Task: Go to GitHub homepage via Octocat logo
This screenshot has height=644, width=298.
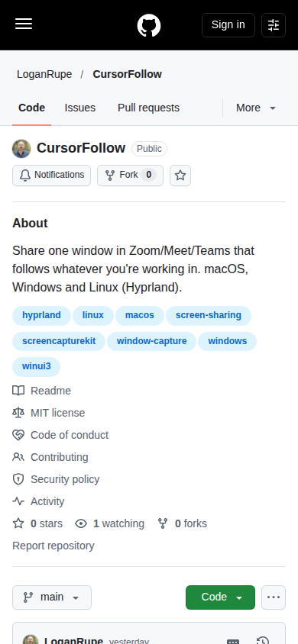Action: (149, 25)
